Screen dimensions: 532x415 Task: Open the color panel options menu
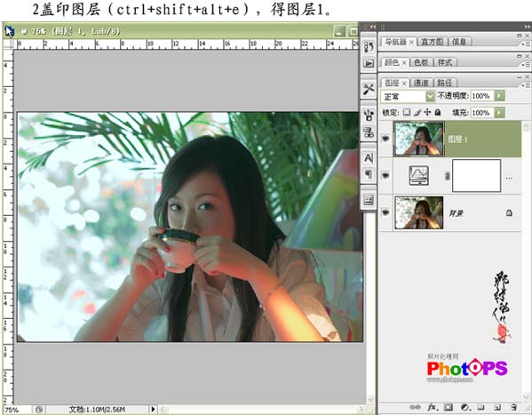click(526, 65)
